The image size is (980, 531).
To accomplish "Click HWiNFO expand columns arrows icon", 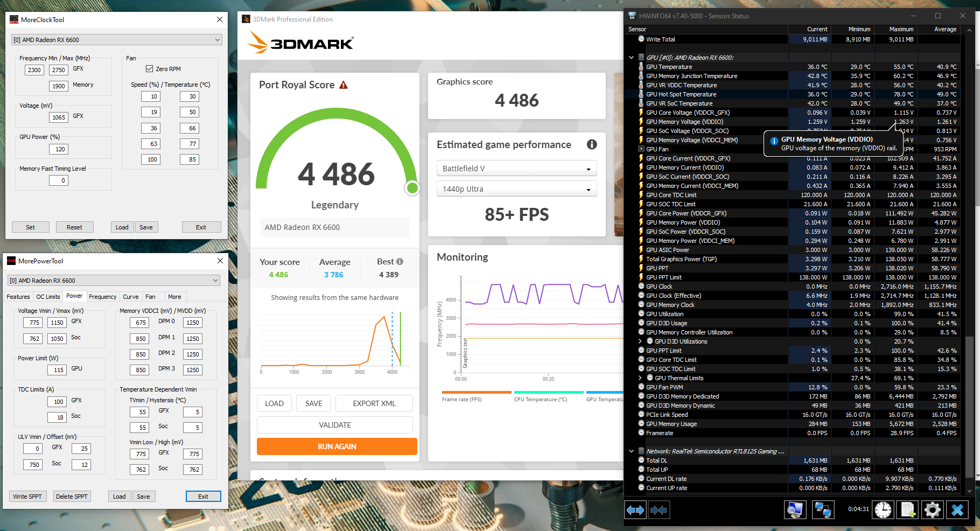I will [x=635, y=509].
